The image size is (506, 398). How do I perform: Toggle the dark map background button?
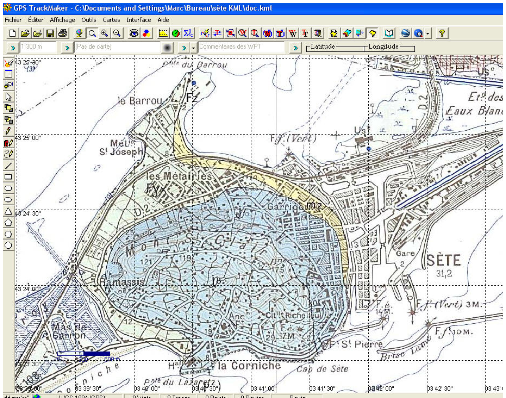[167, 48]
